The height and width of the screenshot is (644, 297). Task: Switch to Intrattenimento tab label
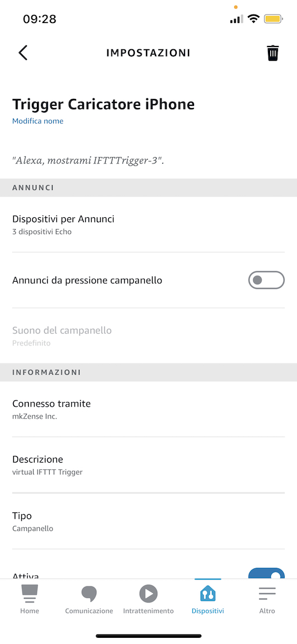tap(149, 611)
